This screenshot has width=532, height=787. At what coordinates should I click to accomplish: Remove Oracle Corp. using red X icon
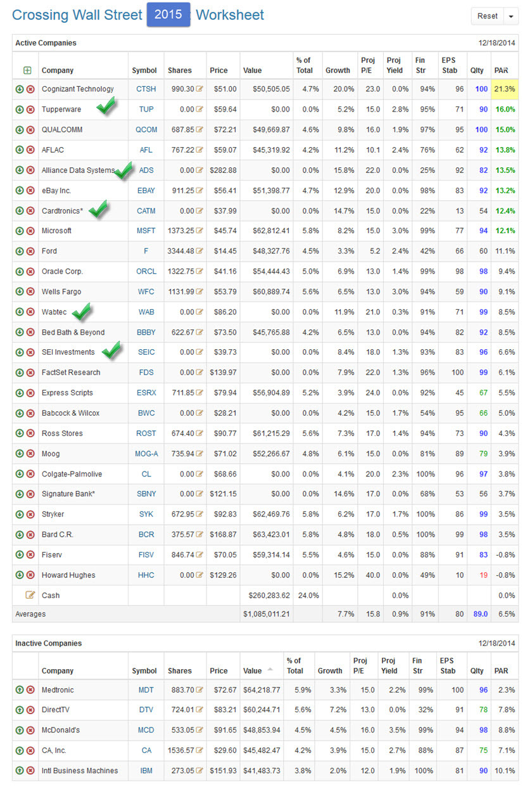click(x=30, y=272)
